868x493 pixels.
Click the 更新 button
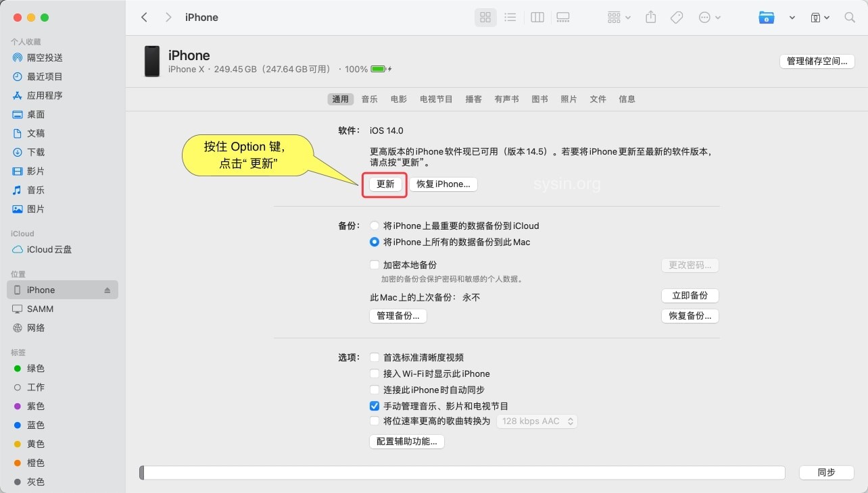[385, 184]
